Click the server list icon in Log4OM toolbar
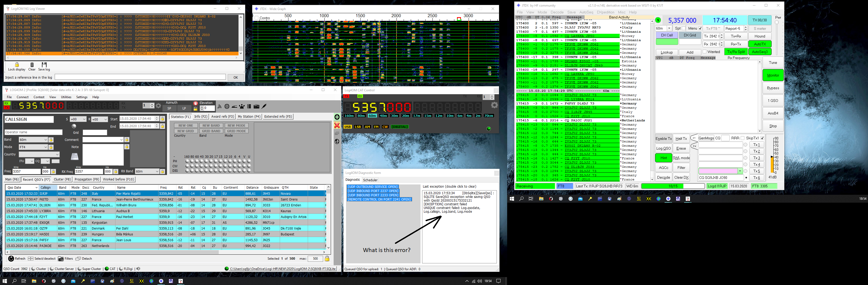The image size is (868, 285). click(x=249, y=106)
